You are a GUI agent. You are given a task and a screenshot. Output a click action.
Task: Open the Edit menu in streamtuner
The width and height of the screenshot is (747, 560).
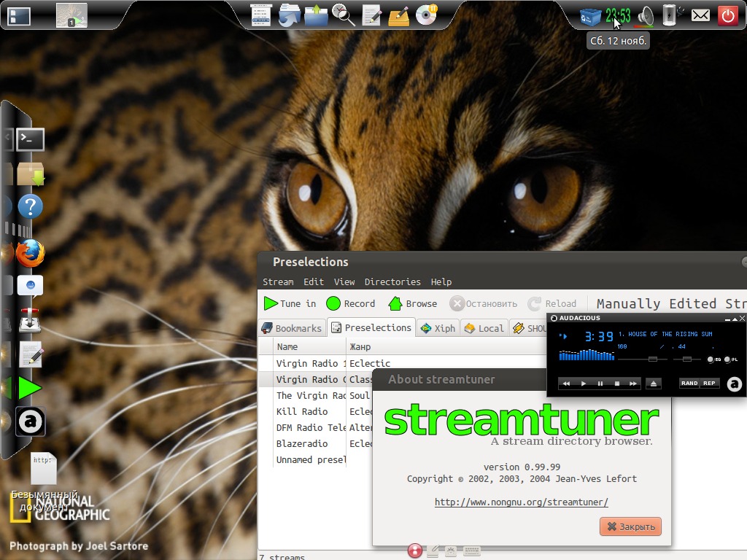314,282
